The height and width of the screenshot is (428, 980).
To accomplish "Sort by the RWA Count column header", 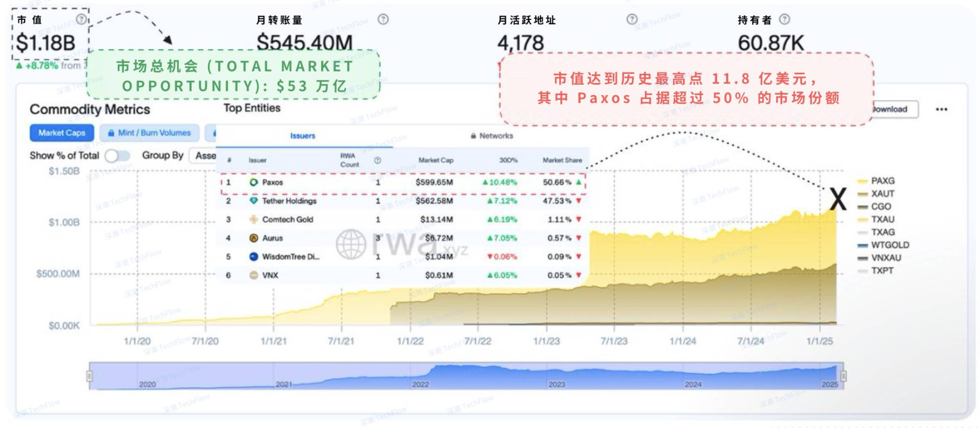I will tap(349, 160).
